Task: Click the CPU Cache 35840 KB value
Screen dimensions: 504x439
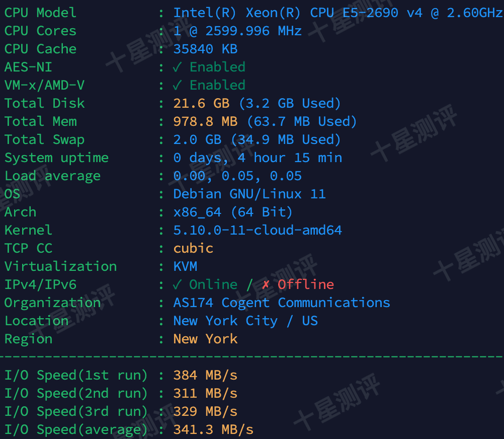Action: [x=205, y=49]
